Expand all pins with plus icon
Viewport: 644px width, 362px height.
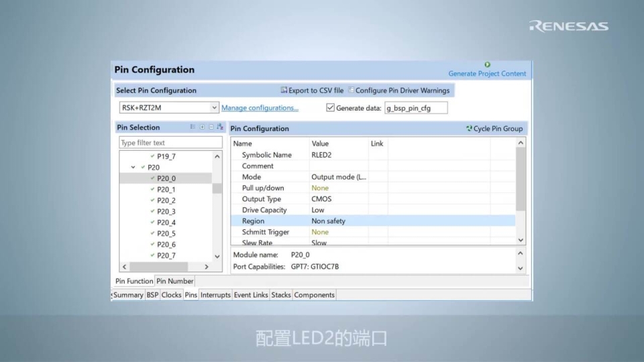(202, 127)
